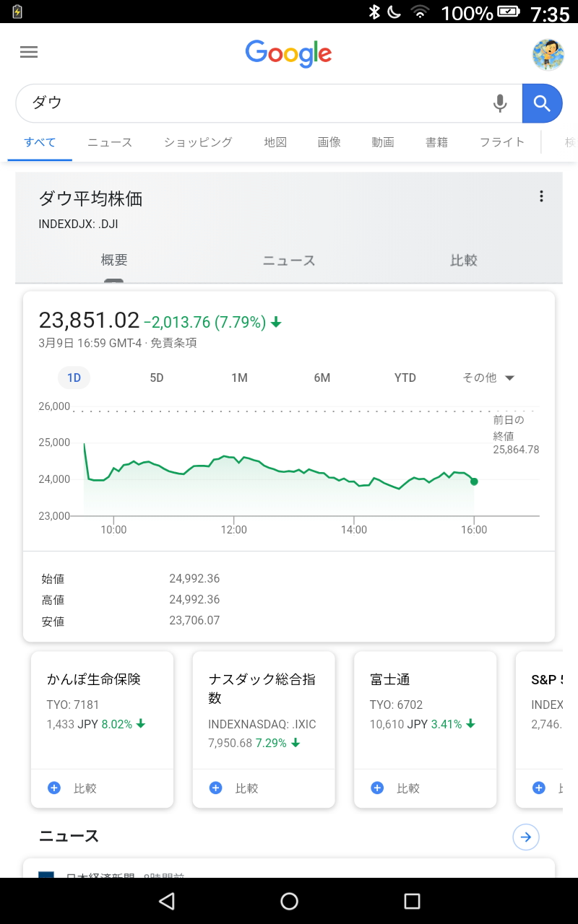Select the 6M chart range
This screenshot has width=578, height=924.
322,378
